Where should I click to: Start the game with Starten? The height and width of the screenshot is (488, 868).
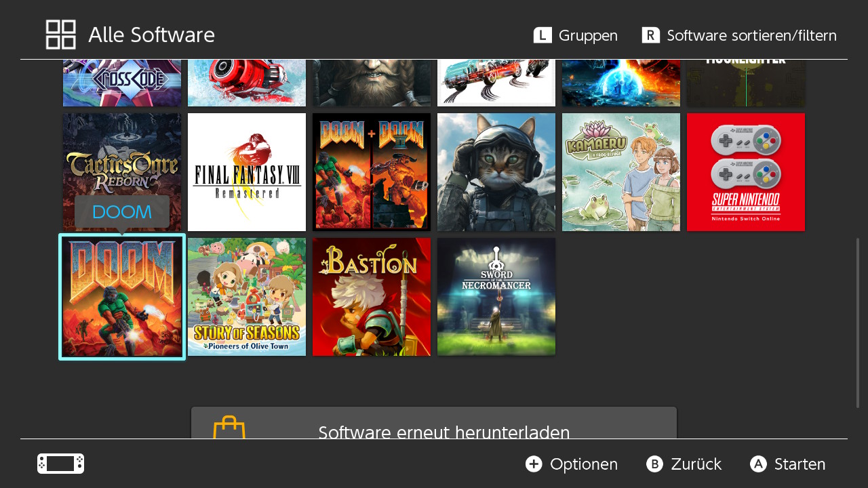788,464
